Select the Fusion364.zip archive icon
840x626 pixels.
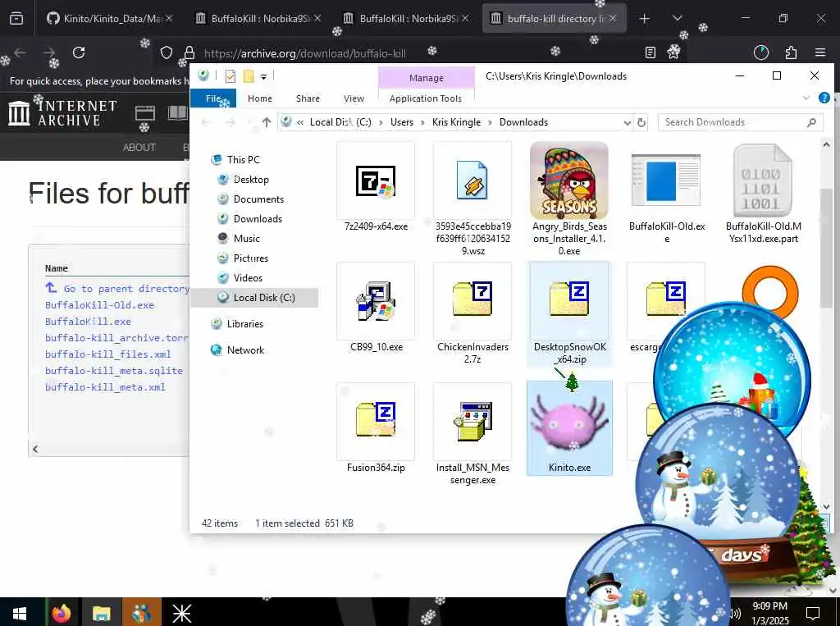tap(376, 419)
